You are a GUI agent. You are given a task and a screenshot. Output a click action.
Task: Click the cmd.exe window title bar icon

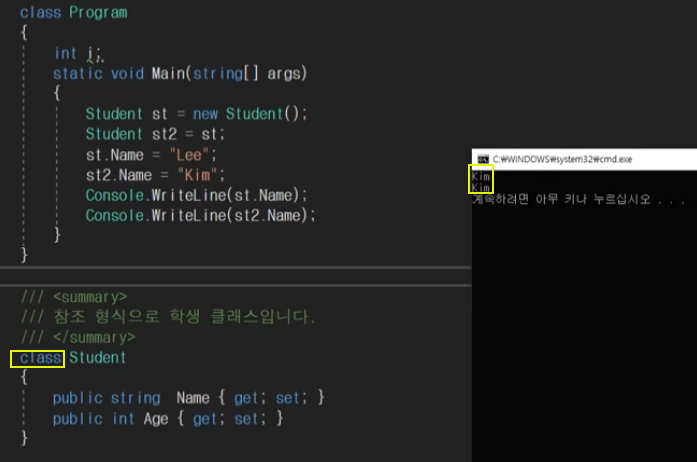(x=483, y=159)
